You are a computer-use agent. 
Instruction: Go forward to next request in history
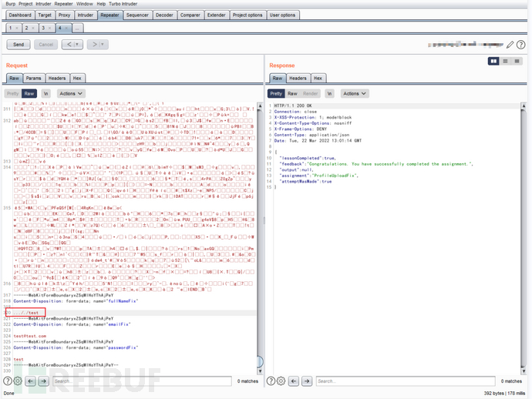[x=95, y=45]
